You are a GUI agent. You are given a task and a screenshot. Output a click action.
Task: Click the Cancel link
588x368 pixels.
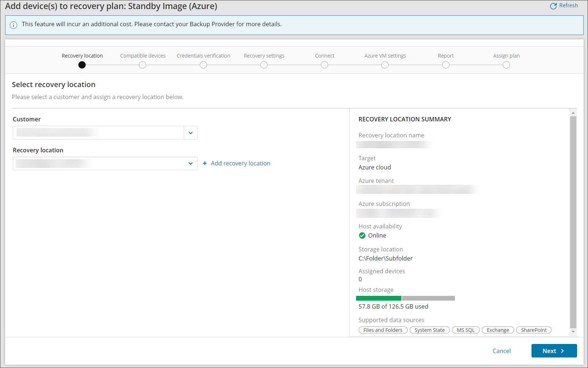point(502,351)
